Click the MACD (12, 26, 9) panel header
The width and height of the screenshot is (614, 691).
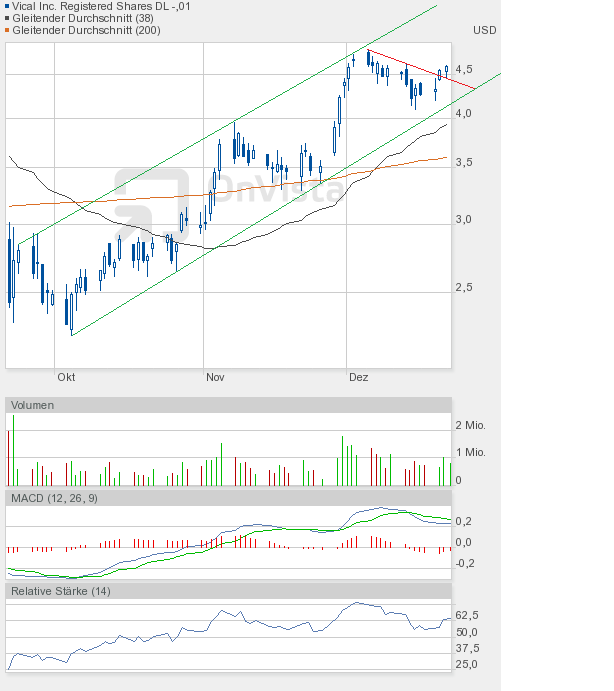click(228, 498)
